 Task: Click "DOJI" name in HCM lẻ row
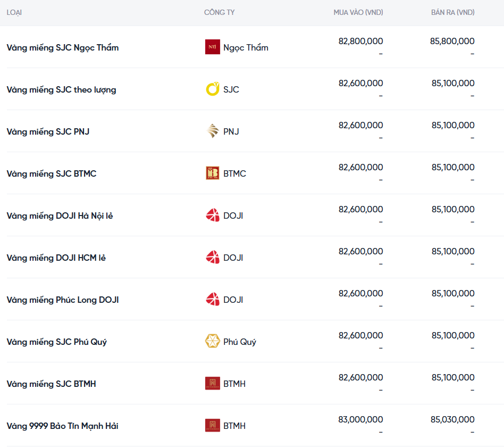pyautogui.click(x=233, y=258)
